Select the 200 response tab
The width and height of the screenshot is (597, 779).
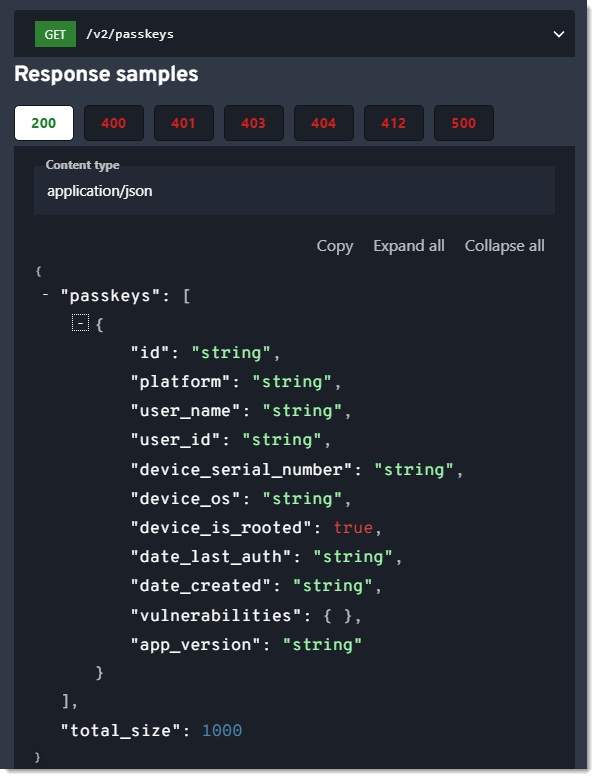(44, 123)
